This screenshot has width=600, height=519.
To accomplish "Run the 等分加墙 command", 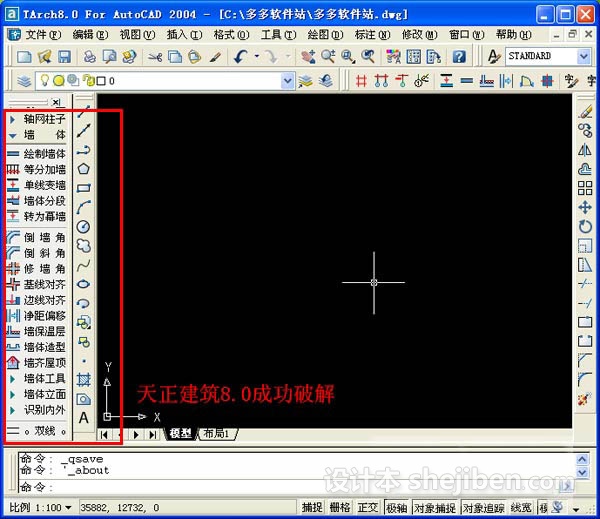I will tap(37, 170).
